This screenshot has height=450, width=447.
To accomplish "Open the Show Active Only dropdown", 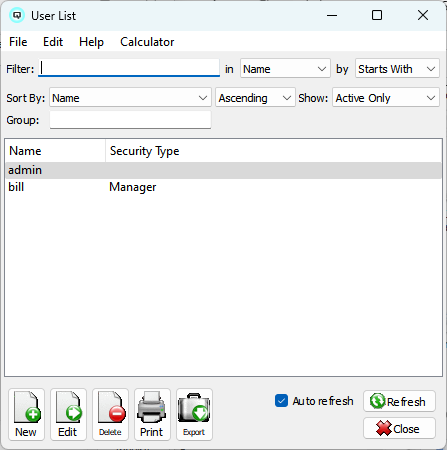I will point(386,98).
